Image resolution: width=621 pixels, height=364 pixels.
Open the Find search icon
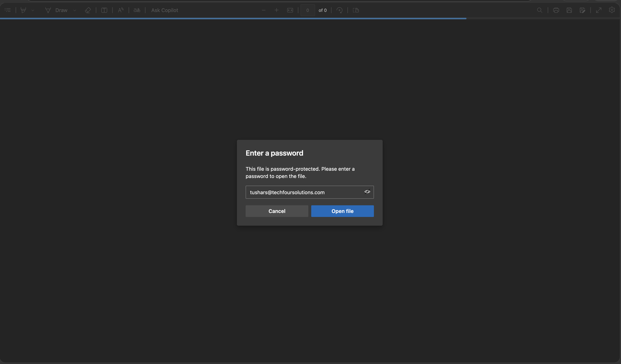540,10
